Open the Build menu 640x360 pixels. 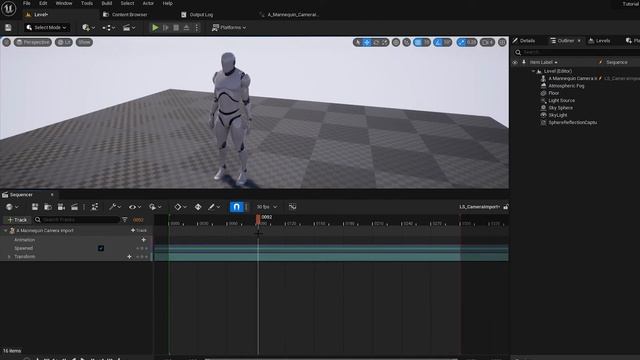[x=107, y=3]
